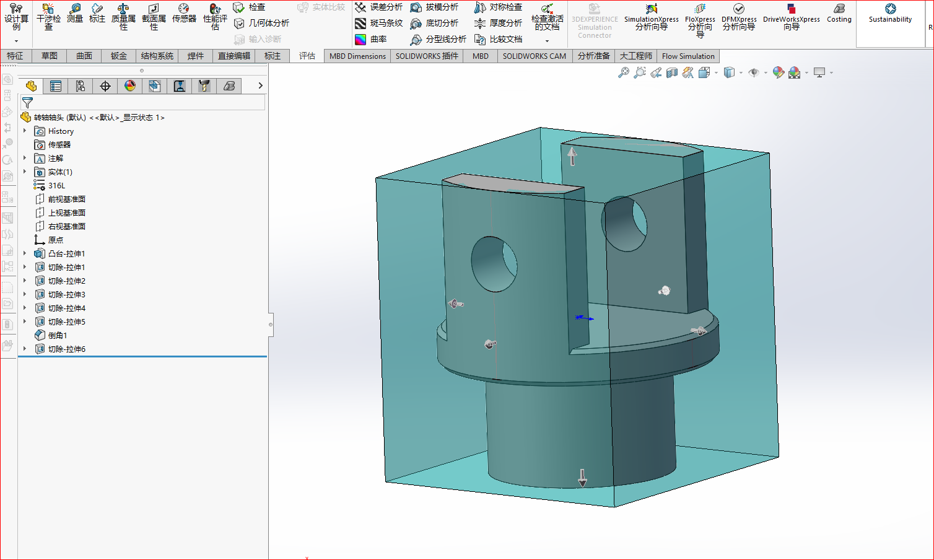This screenshot has height=560, width=934.
Task: Open 对称检查 symmetry check
Action: (x=499, y=7)
